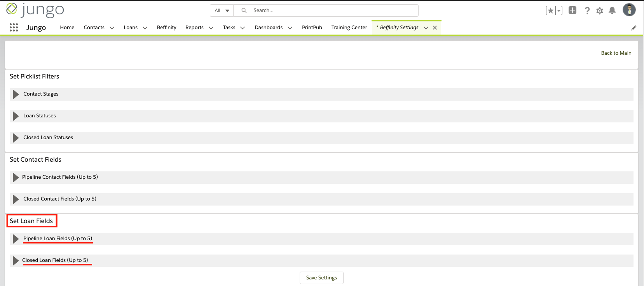The width and height of the screenshot is (644, 286).
Task: Click the Save Settings button
Action: tap(321, 278)
